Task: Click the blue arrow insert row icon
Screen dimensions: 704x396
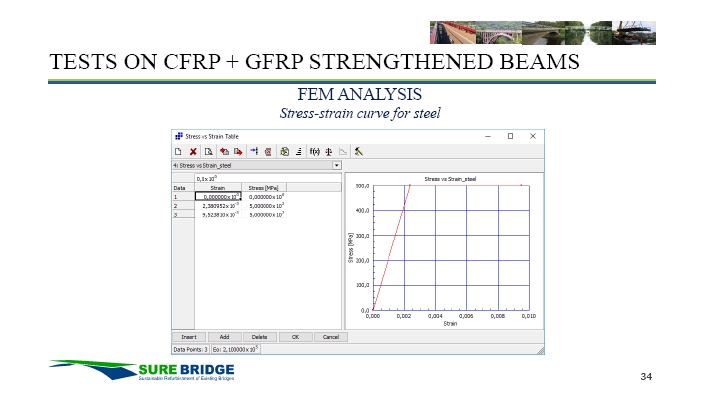Action: (x=254, y=152)
